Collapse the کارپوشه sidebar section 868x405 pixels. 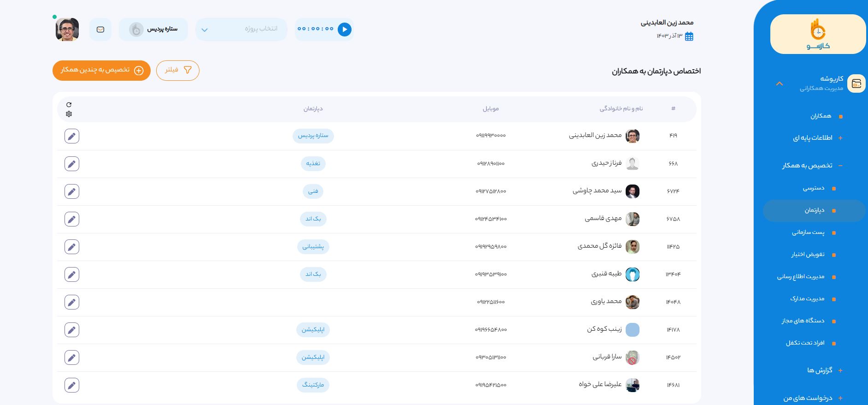(779, 83)
